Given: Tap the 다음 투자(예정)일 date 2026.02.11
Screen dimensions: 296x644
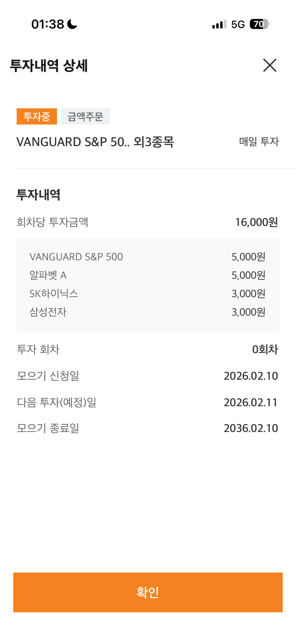Looking at the screenshot, I should tap(251, 403).
